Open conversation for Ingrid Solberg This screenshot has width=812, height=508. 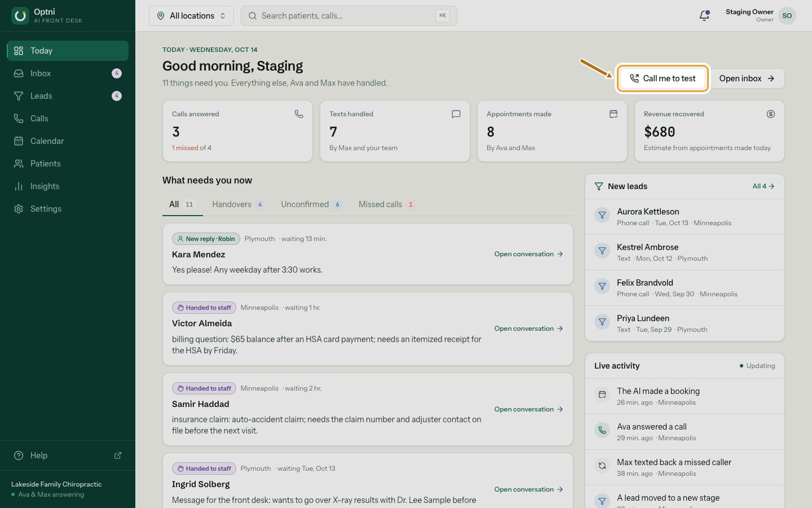tap(529, 489)
